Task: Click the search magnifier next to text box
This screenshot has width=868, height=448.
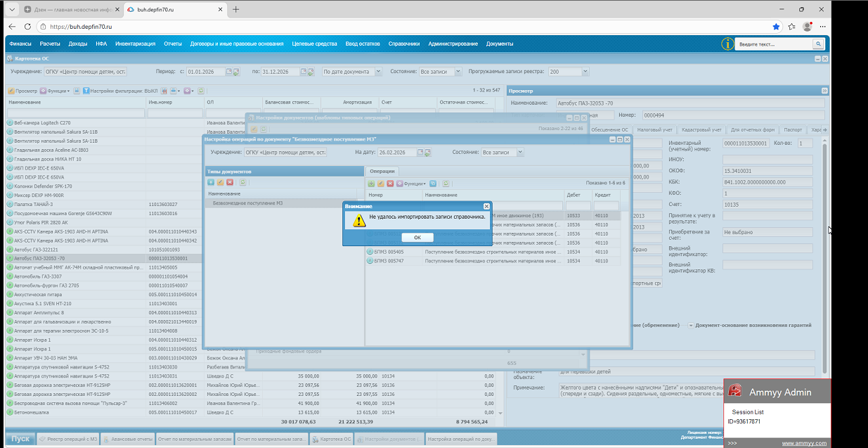Action: tap(818, 44)
